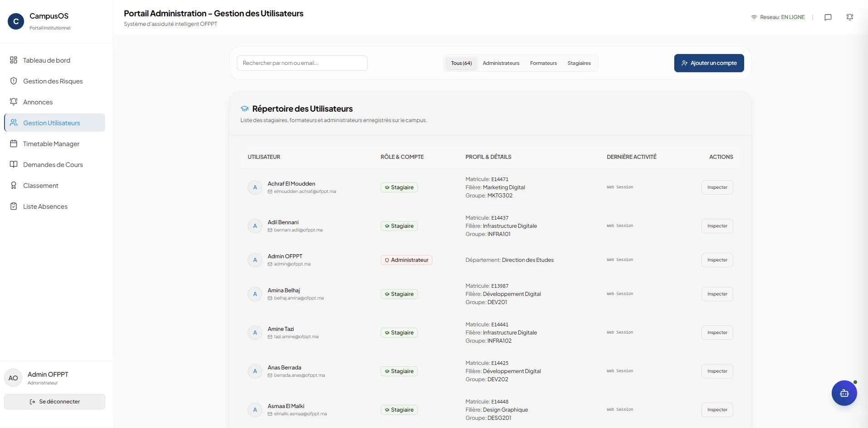The height and width of the screenshot is (428, 868).
Task: Select Gestion Utilisateurs sidebar item
Action: tap(55, 123)
